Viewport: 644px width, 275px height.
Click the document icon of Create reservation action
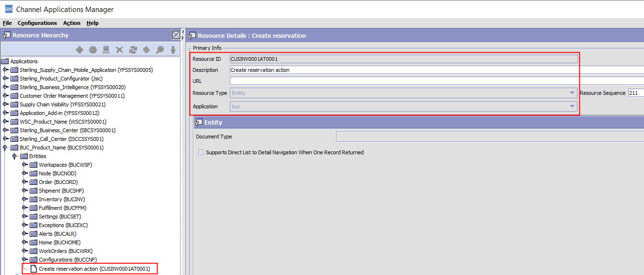(x=34, y=269)
